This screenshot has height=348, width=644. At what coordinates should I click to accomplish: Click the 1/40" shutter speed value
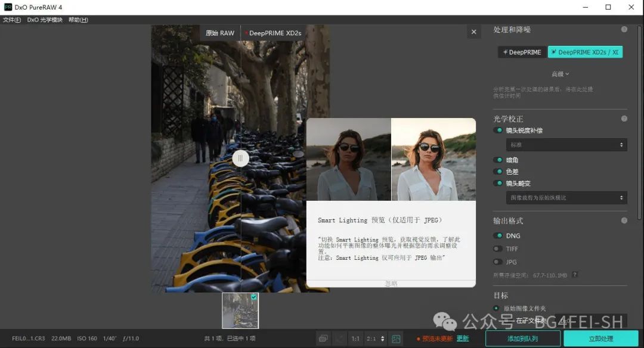pos(110,338)
